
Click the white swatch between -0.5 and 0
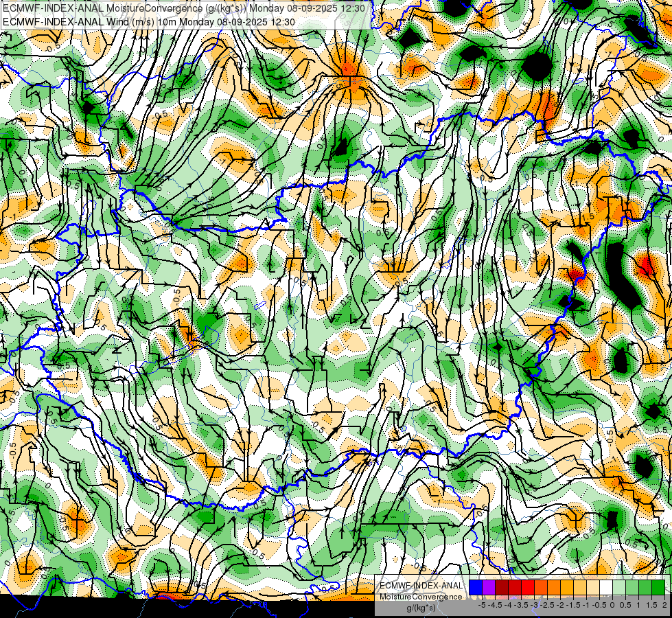tap(606, 587)
